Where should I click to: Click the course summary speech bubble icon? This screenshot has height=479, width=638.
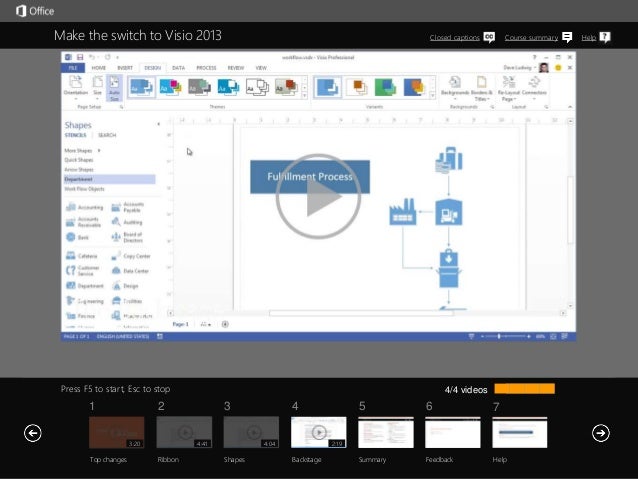[567, 37]
